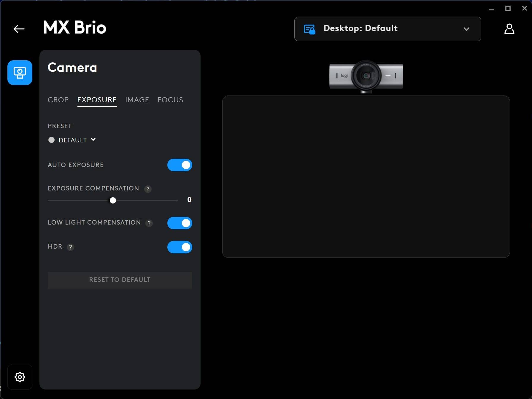The height and width of the screenshot is (399, 532).
Task: Open app settings gear icon
Action: coord(20,377)
